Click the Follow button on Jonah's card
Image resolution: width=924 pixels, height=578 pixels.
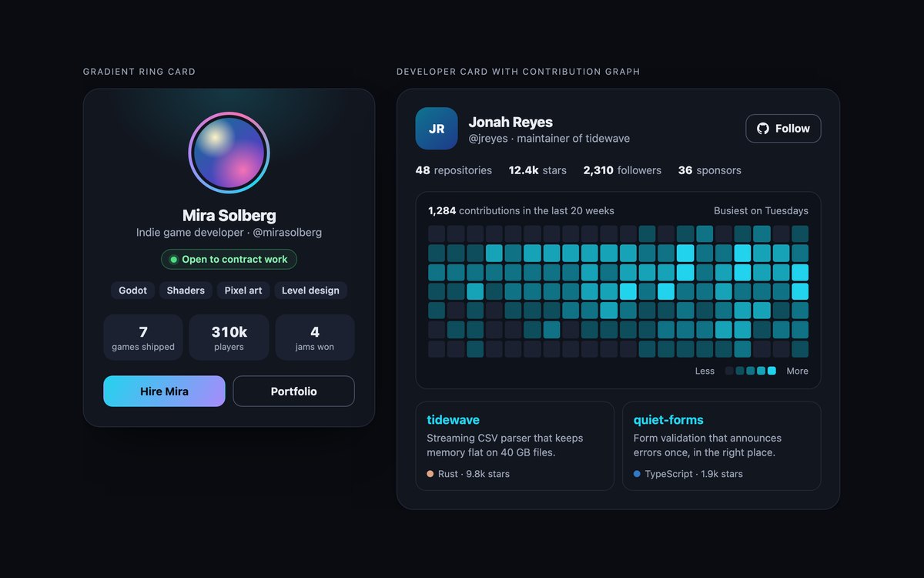pos(783,129)
